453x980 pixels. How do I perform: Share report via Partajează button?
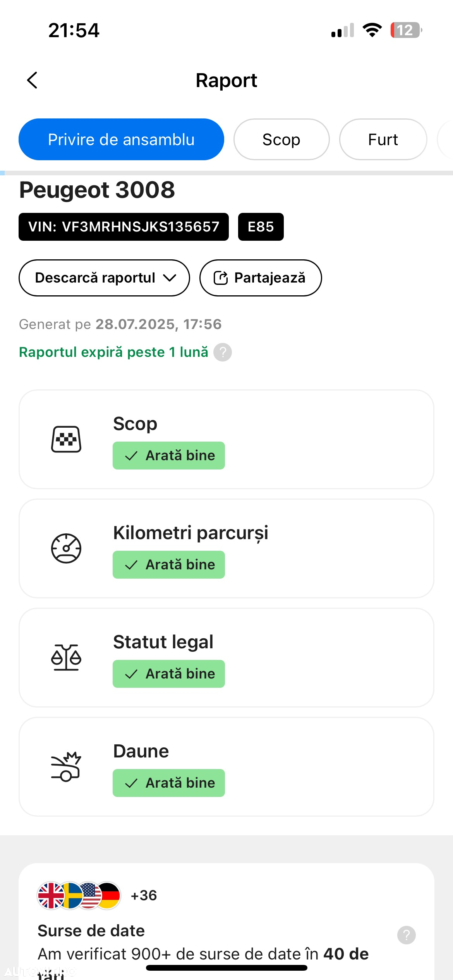pos(261,278)
